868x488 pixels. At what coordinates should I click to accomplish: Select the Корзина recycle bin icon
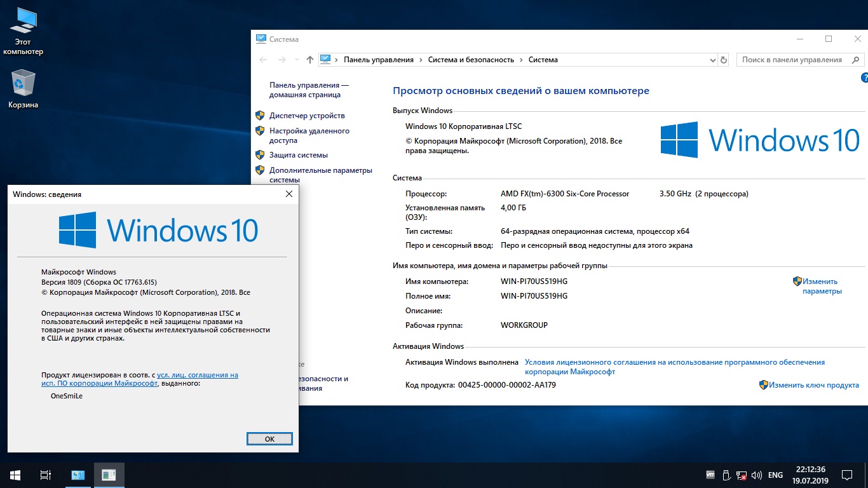pos(23,89)
